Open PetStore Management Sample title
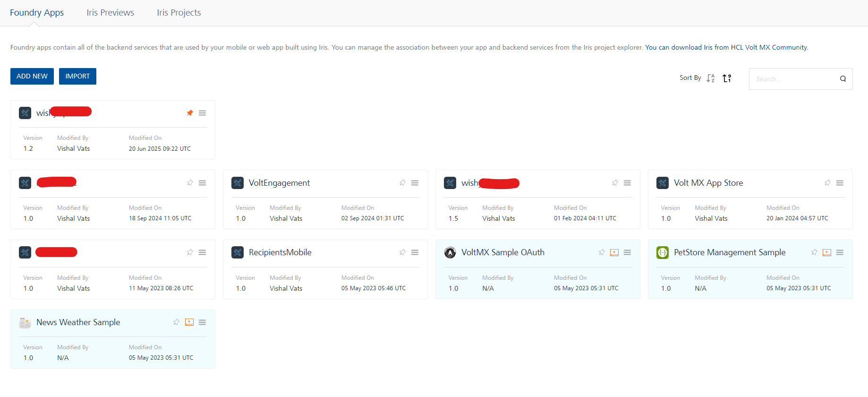 tap(730, 252)
